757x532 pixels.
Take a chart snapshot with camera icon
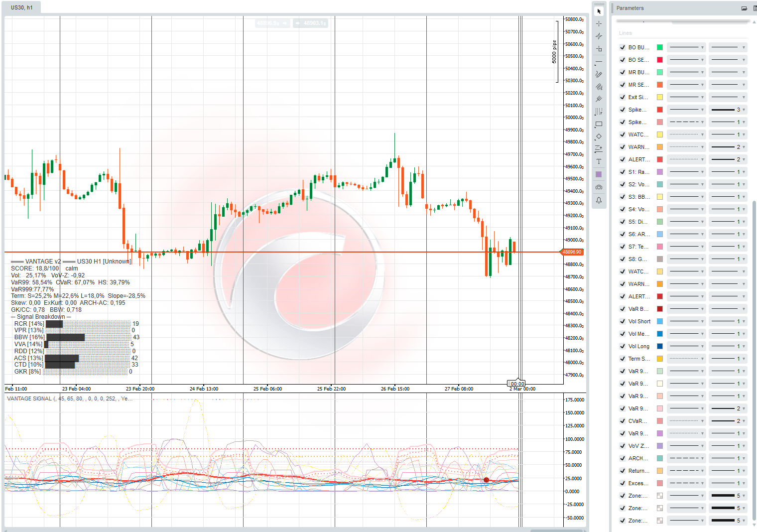tap(599, 187)
